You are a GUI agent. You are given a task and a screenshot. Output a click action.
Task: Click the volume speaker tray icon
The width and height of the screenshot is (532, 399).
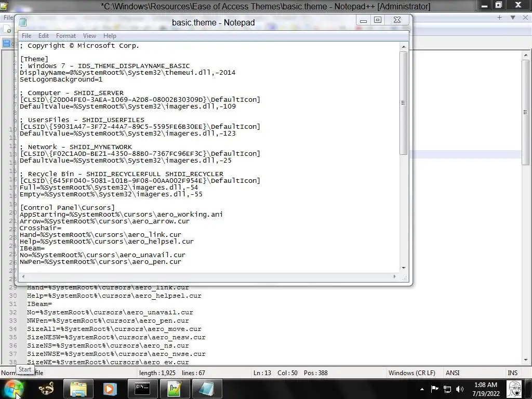click(x=460, y=389)
